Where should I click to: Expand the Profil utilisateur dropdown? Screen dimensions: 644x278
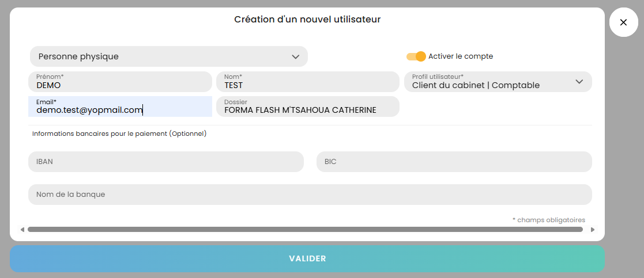(498, 82)
